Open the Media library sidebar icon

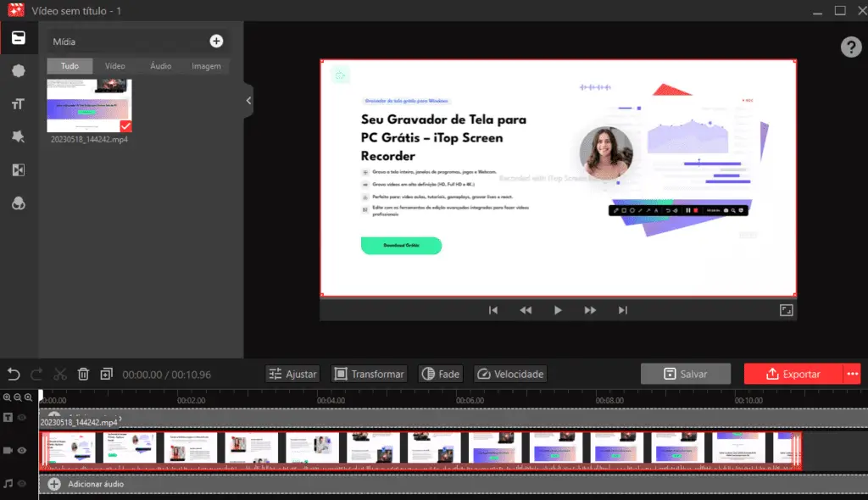coord(19,37)
